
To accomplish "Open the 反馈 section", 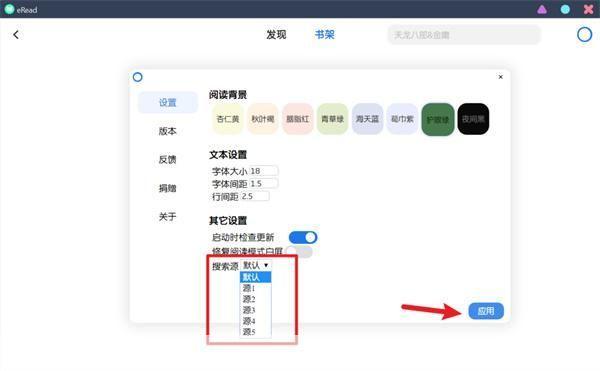I will click(168, 159).
